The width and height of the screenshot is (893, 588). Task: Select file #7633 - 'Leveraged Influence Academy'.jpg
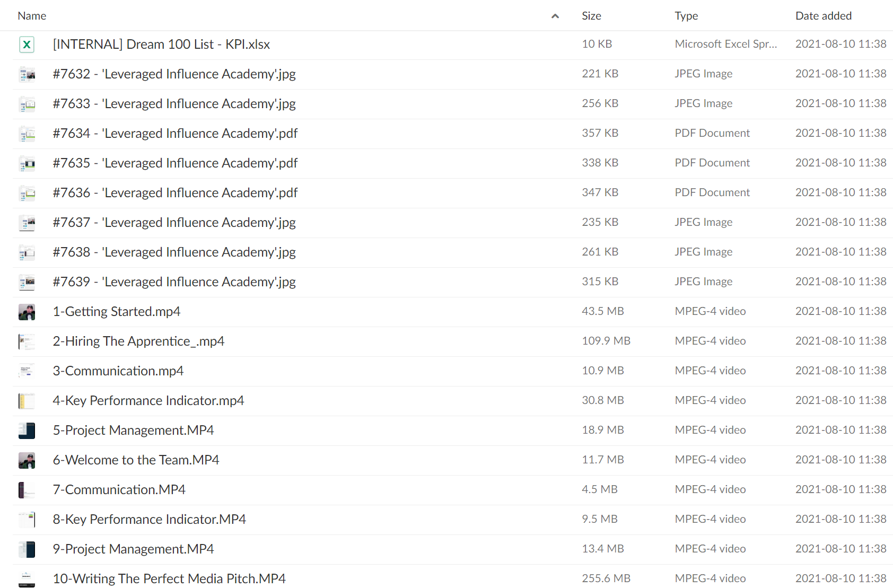coord(174,104)
